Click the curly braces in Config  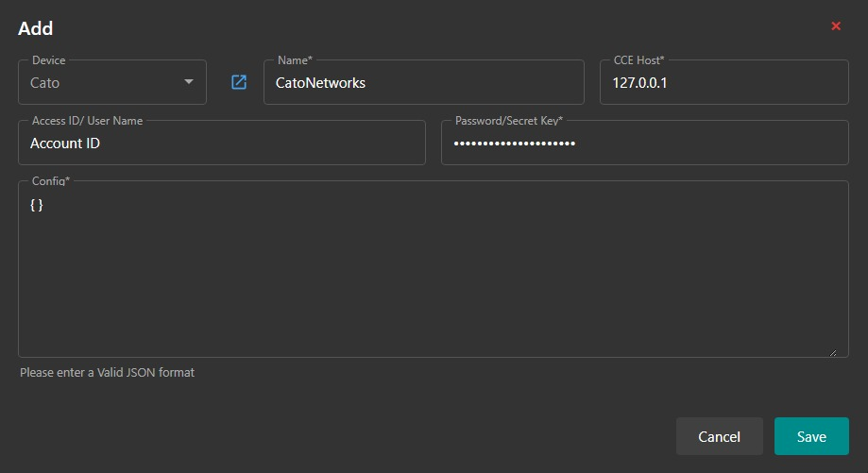pyautogui.click(x=37, y=204)
